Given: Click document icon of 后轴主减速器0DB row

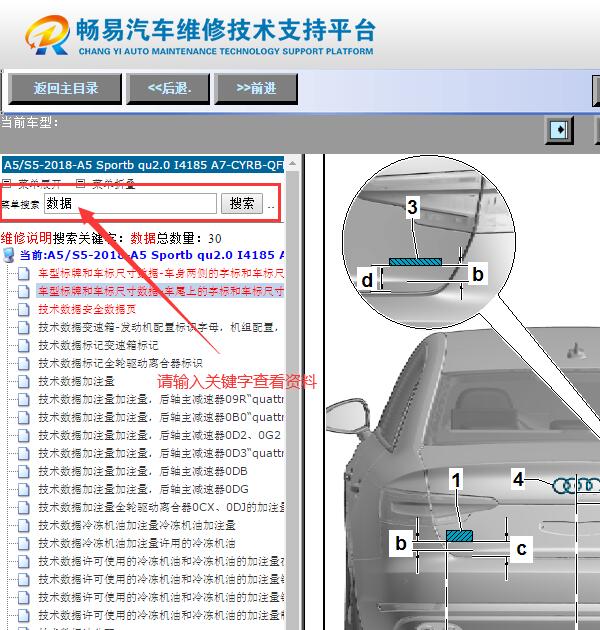Looking at the screenshot, I should pos(24,471).
